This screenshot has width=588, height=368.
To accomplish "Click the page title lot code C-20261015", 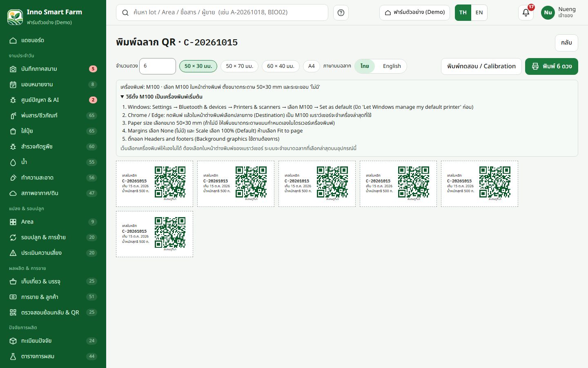I will click(211, 43).
